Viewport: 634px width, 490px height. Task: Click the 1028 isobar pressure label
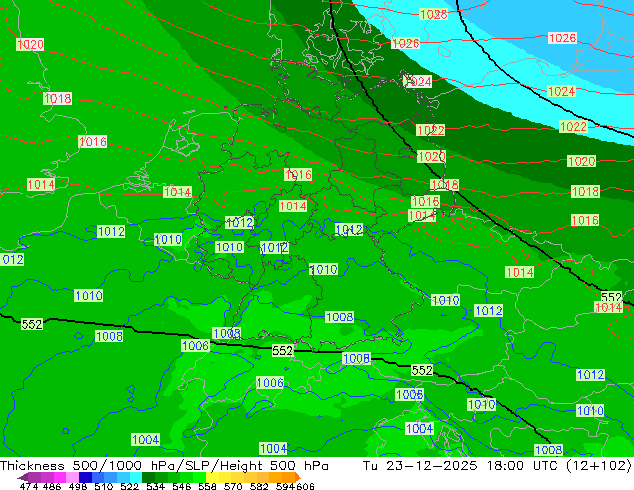pos(433,15)
